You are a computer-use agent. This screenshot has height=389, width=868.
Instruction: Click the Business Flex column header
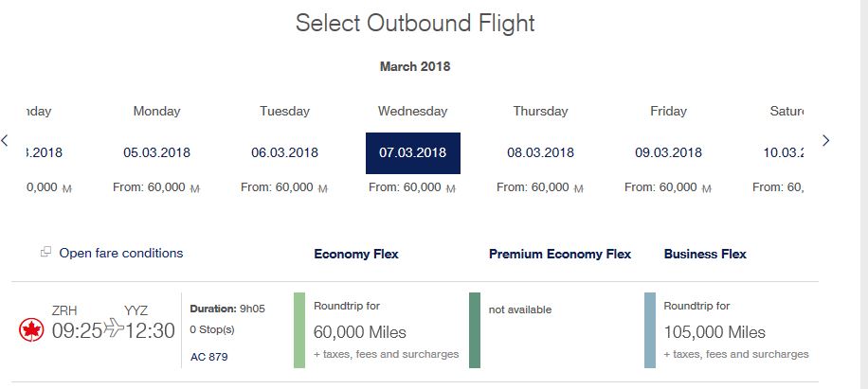click(x=705, y=254)
